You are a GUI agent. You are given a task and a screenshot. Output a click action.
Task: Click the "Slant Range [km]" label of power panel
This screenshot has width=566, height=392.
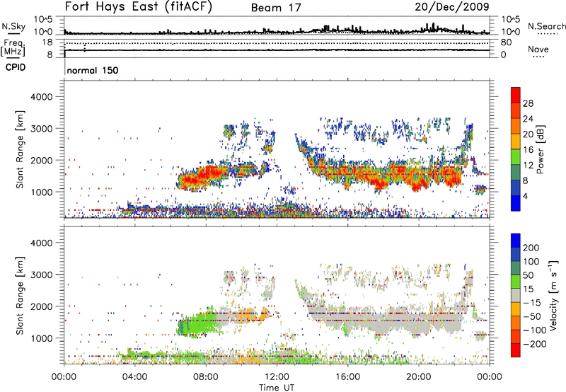pos(21,150)
